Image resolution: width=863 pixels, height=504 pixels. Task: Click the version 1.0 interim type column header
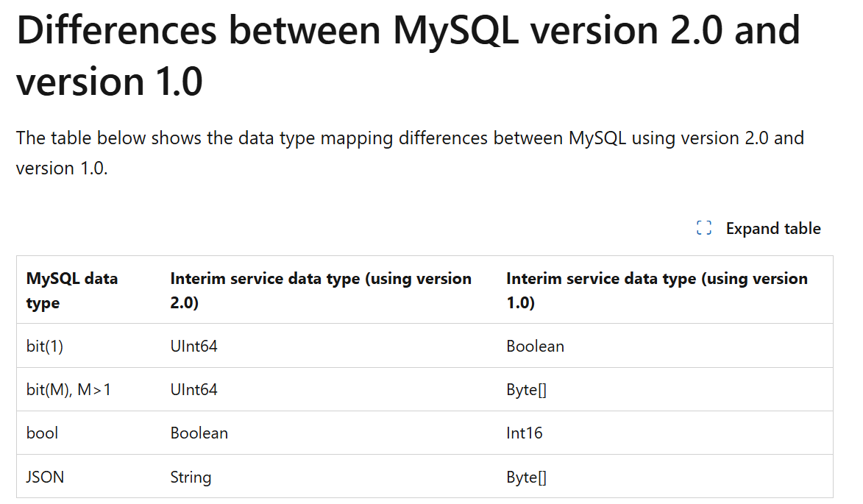[657, 290]
